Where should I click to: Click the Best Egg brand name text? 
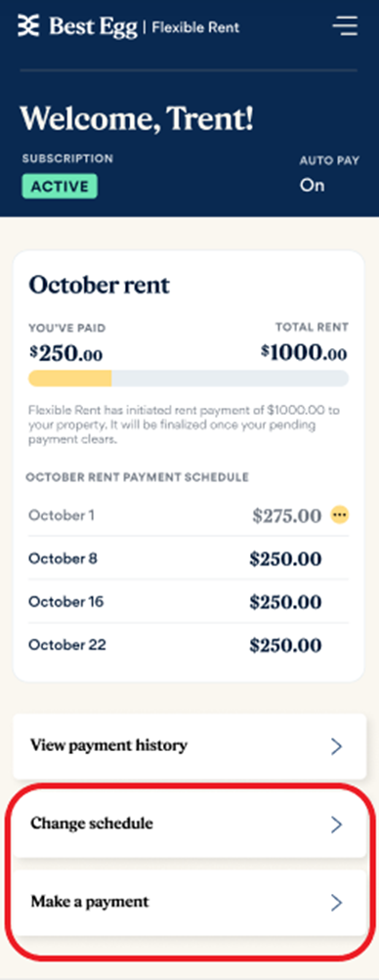tap(93, 26)
